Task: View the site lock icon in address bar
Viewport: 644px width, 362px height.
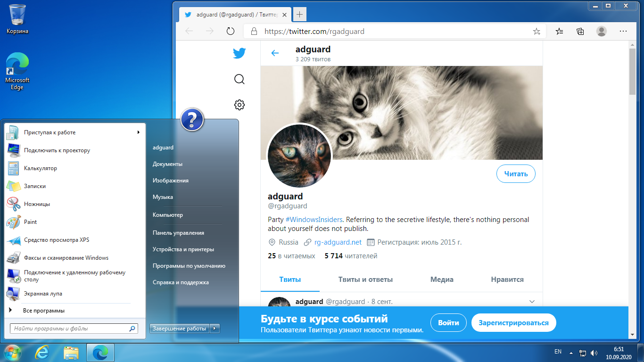Action: coord(254,32)
